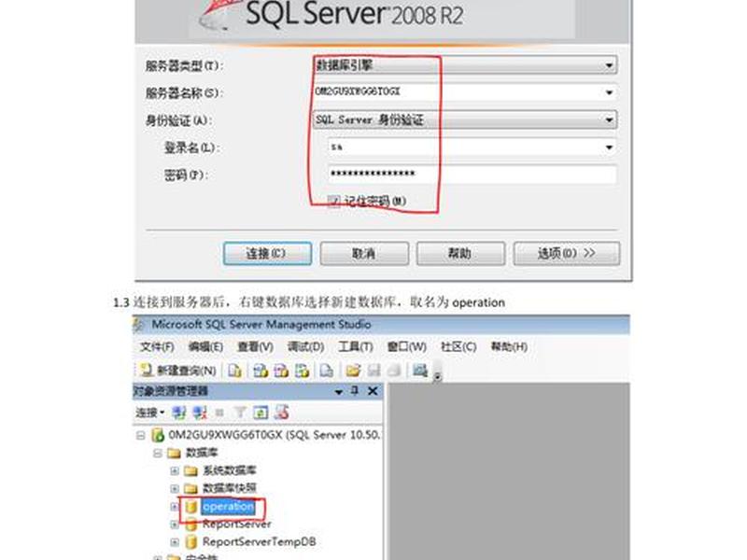
Task: Select the 0M2GU9XWGG6T0GX server node
Action: 274,435
